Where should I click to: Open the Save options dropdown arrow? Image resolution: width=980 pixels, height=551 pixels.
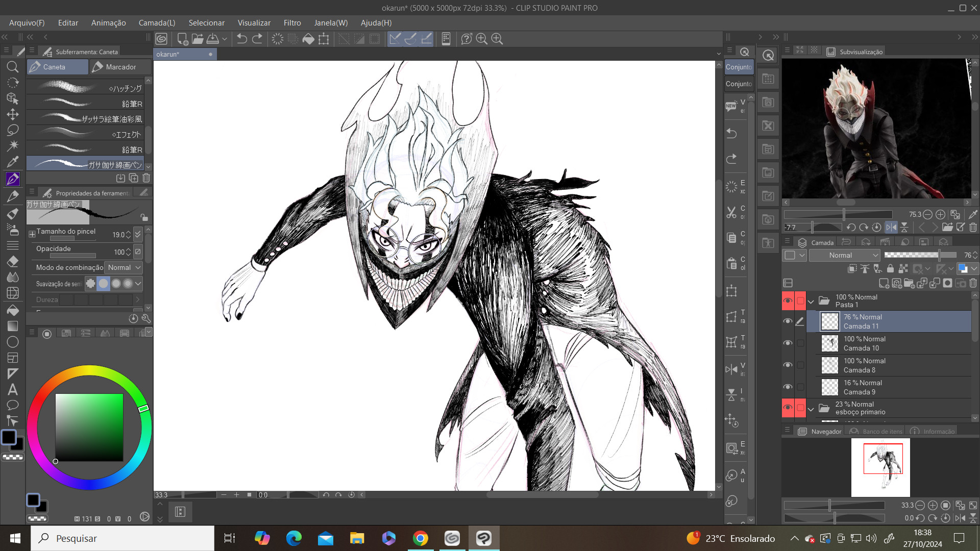pos(225,39)
